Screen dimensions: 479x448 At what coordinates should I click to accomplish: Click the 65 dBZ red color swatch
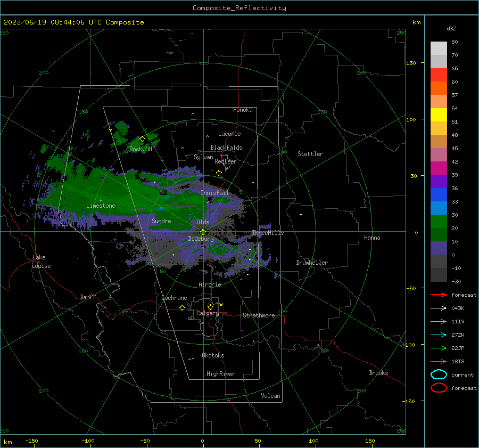439,75
